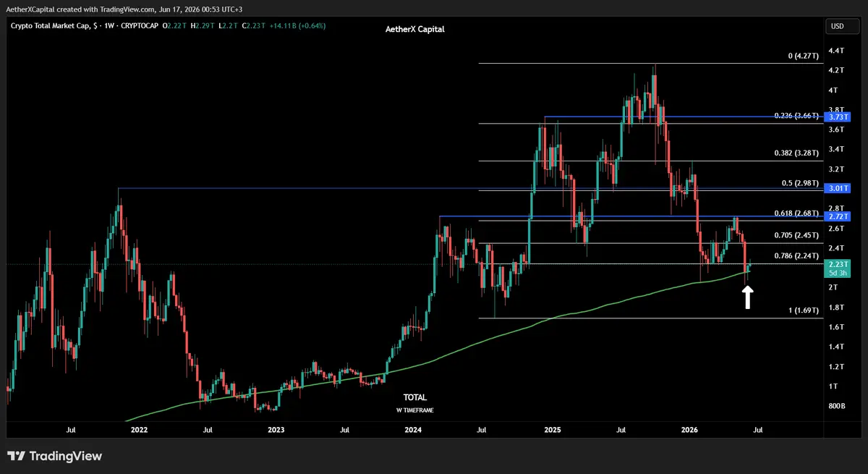The width and height of the screenshot is (868, 474).
Task: Select the Fib level 0.786 (2.24T)
Action: pyautogui.click(x=796, y=256)
